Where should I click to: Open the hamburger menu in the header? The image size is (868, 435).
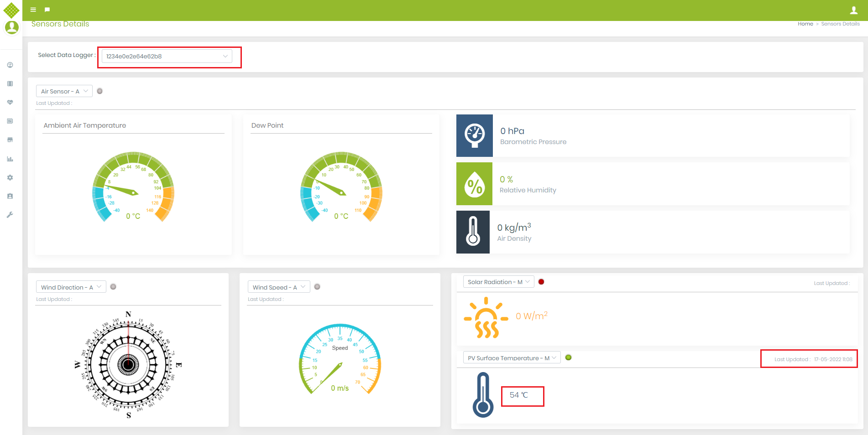point(33,9)
